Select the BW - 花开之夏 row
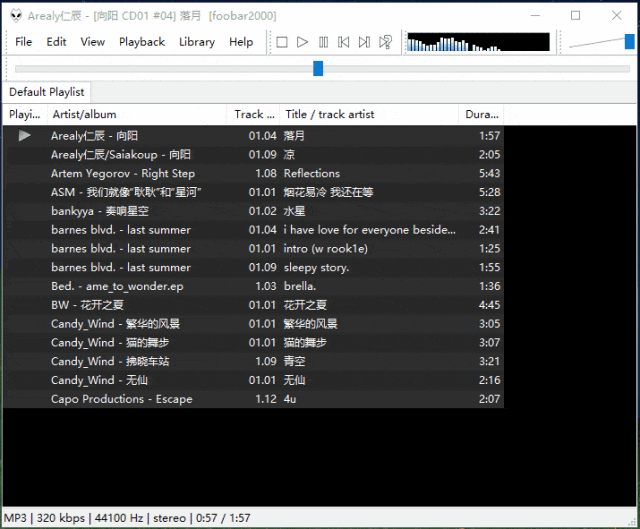This screenshot has width=640, height=529. (x=253, y=305)
